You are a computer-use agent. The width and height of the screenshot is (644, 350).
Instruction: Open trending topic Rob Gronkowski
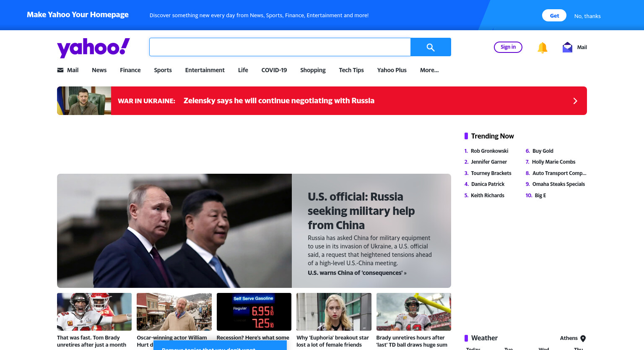489,151
